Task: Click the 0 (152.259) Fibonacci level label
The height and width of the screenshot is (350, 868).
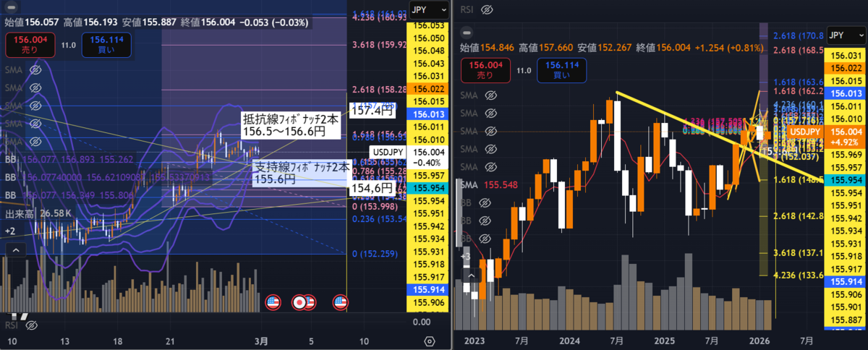Action: point(375,254)
